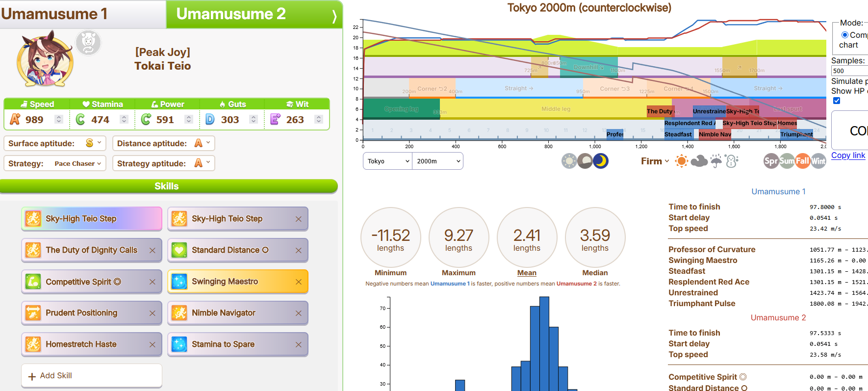Open the Tokyo racetrack dropdown
This screenshot has height=391, width=868.
[387, 161]
